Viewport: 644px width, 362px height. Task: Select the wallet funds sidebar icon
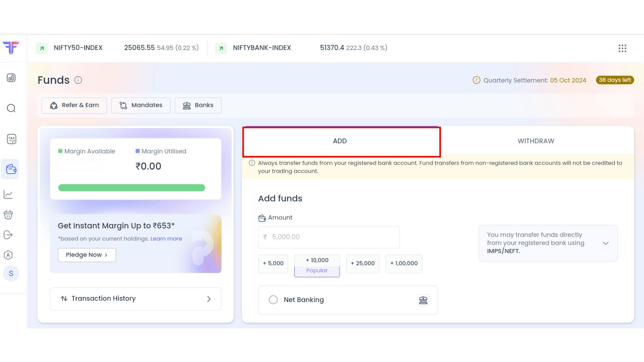tap(11, 169)
